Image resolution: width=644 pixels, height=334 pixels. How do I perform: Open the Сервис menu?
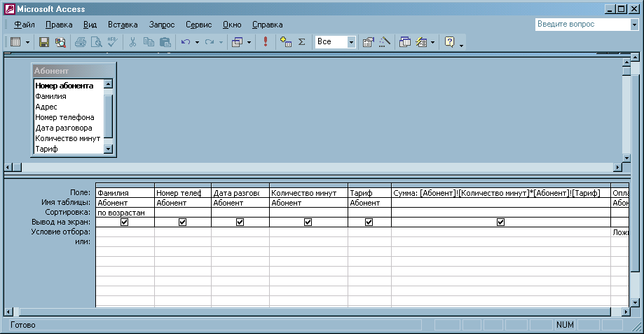pos(199,25)
